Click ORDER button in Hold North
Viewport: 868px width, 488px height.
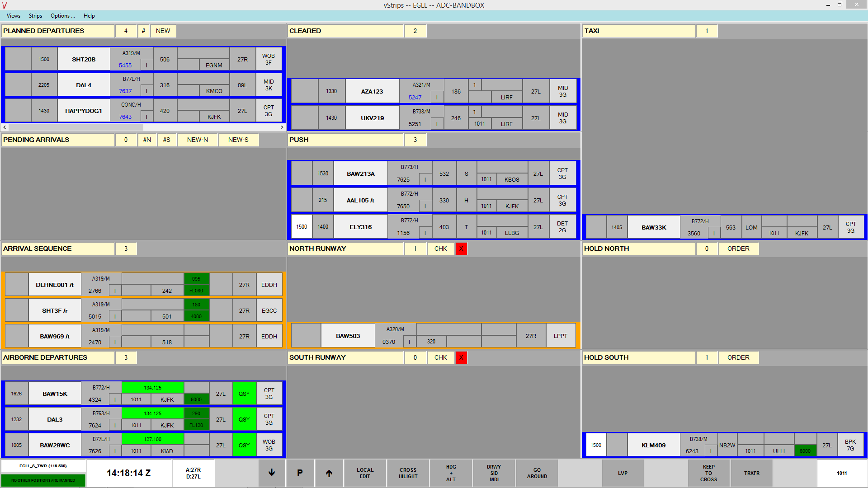(x=738, y=249)
